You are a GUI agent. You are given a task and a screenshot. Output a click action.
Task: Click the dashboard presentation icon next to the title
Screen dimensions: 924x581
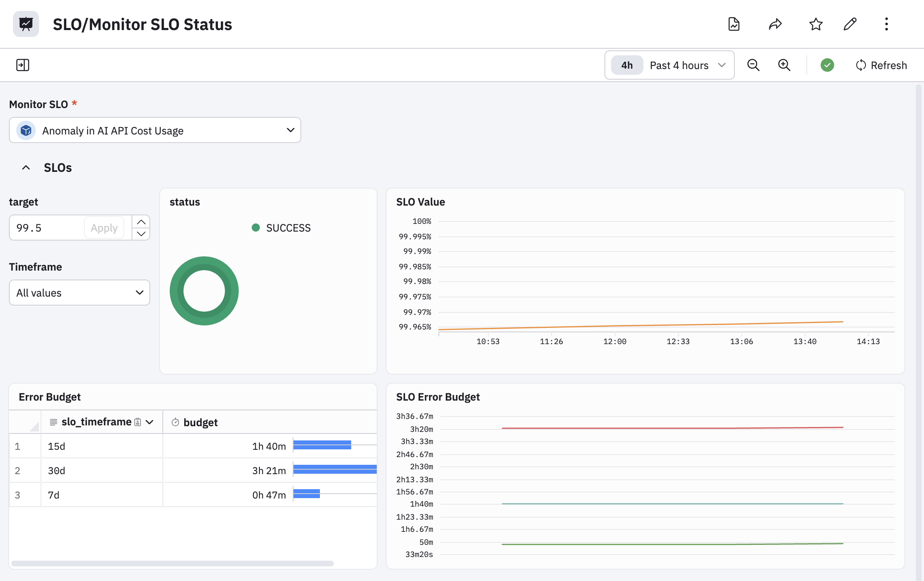click(x=26, y=24)
